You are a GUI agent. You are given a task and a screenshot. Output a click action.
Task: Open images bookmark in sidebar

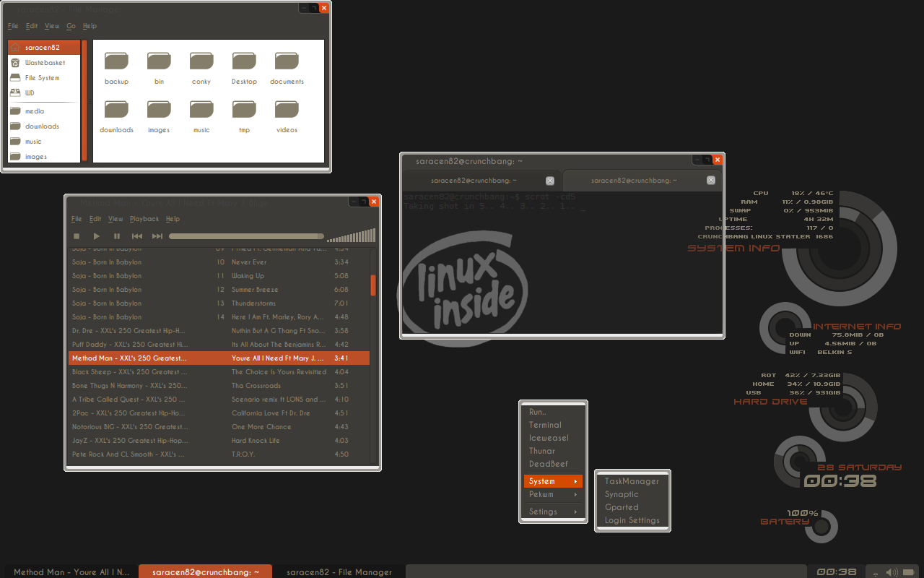44,156
